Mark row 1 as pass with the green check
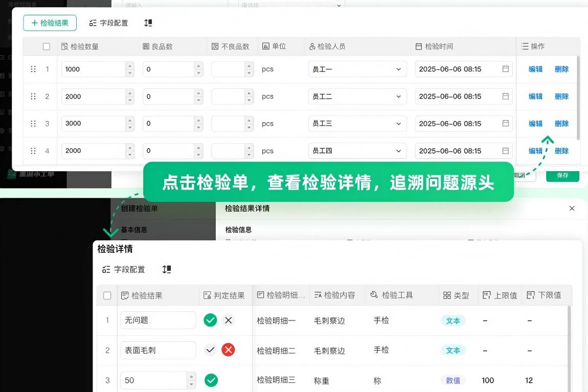The width and height of the screenshot is (588, 392). point(211,320)
